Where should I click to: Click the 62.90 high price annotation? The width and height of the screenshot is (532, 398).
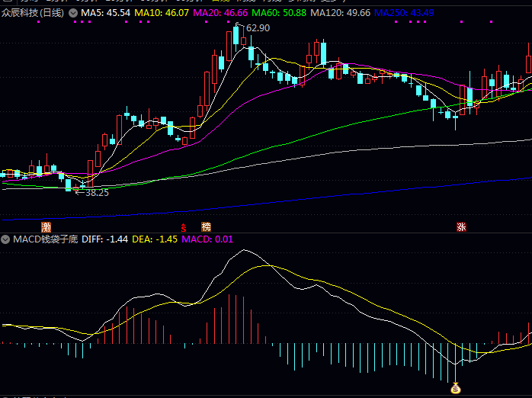[257, 28]
